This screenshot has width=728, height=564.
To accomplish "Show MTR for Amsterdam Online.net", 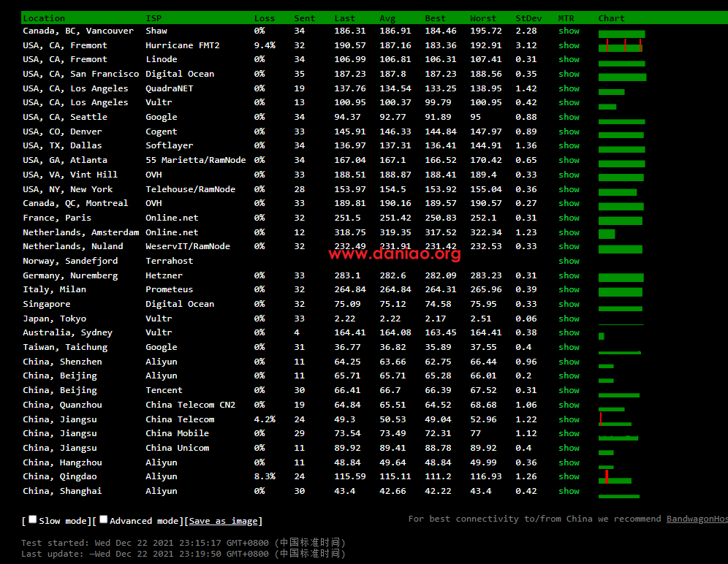I will (x=569, y=232).
